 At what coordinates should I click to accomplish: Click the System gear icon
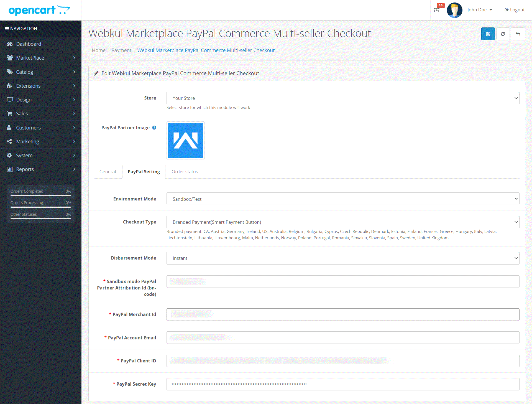(x=9, y=155)
